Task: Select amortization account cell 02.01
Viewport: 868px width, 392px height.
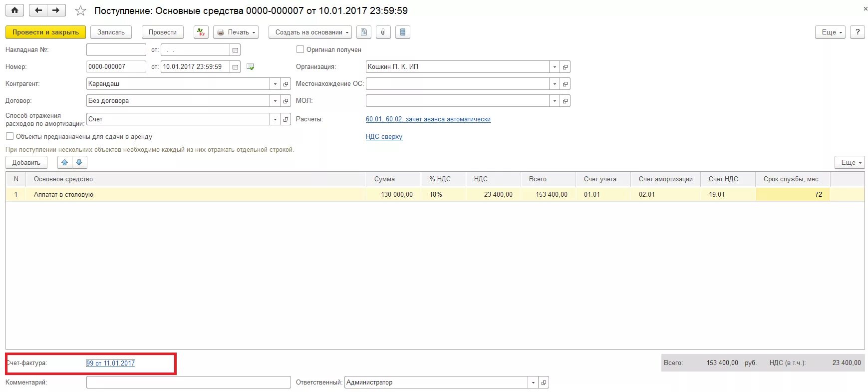Action: (x=665, y=195)
